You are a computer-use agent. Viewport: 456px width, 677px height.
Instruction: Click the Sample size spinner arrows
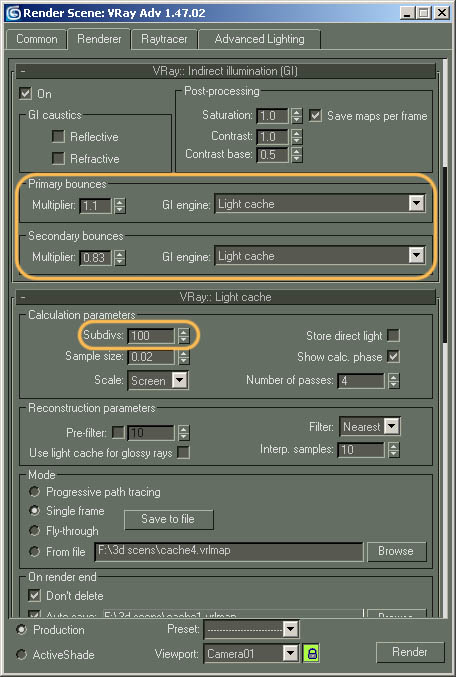coord(184,357)
